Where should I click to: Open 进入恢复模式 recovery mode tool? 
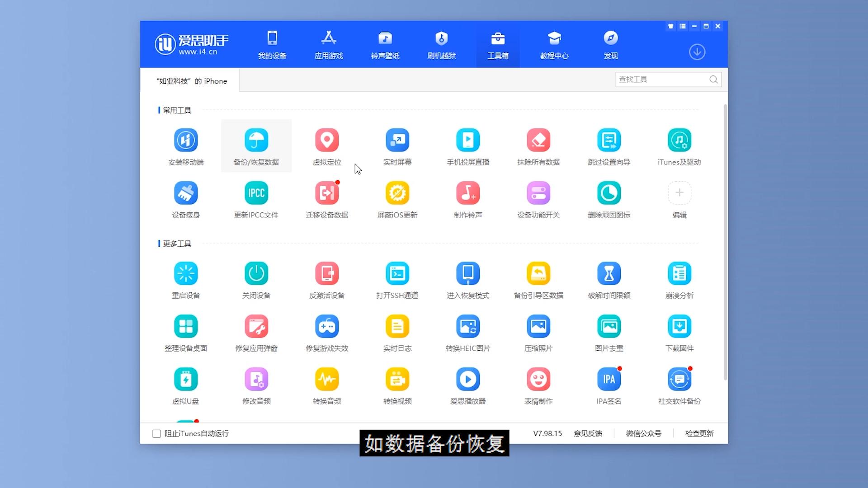[x=468, y=279]
